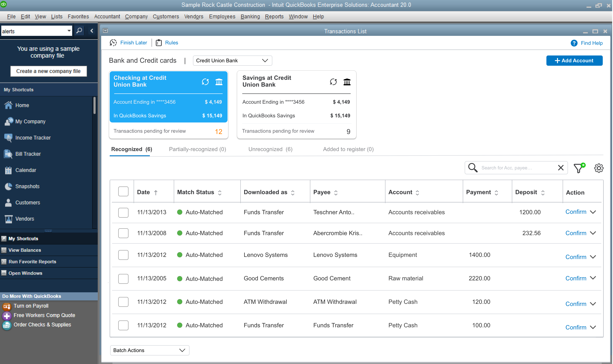Image resolution: width=613 pixels, height=364 pixels.
Task: Switch to Unrecognized tab showing 6 items
Action: tap(270, 149)
